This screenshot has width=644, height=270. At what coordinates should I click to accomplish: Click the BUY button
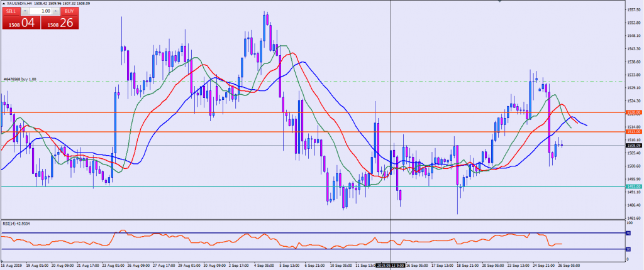tap(69, 11)
